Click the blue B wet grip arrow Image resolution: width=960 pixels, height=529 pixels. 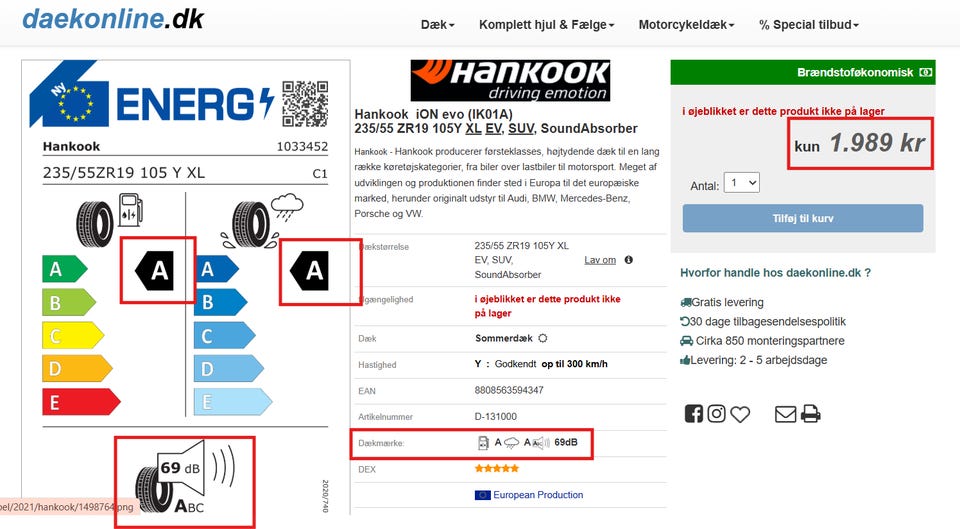click(220, 302)
